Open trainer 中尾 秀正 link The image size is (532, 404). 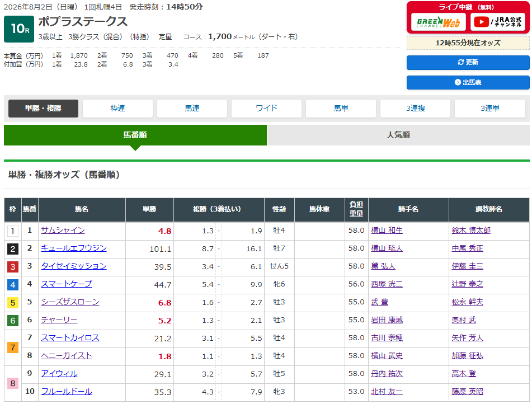[467, 248]
